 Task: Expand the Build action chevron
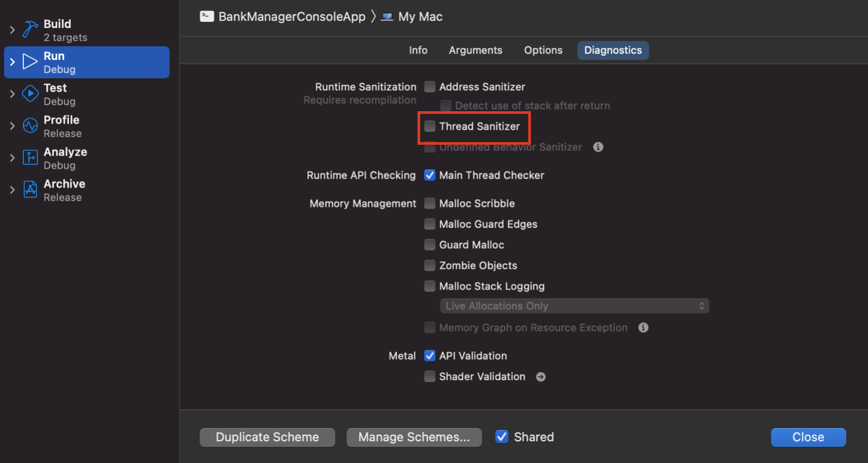point(12,30)
